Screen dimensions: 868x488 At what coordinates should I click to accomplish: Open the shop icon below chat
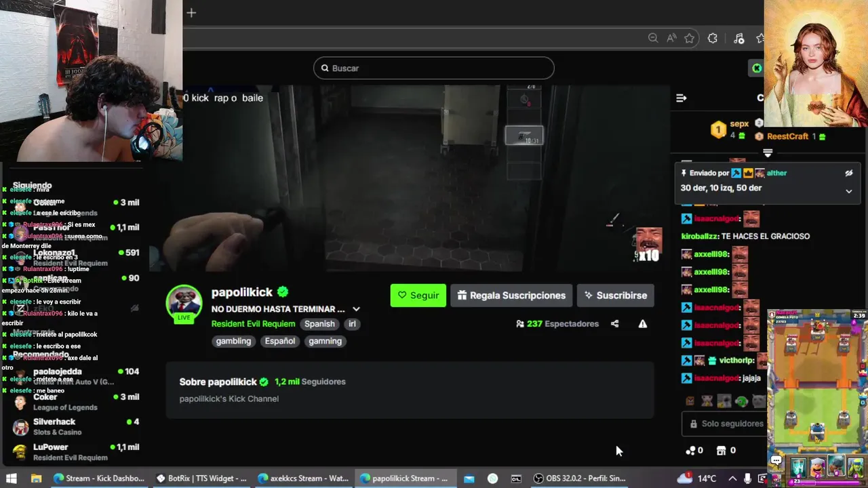tap(722, 450)
